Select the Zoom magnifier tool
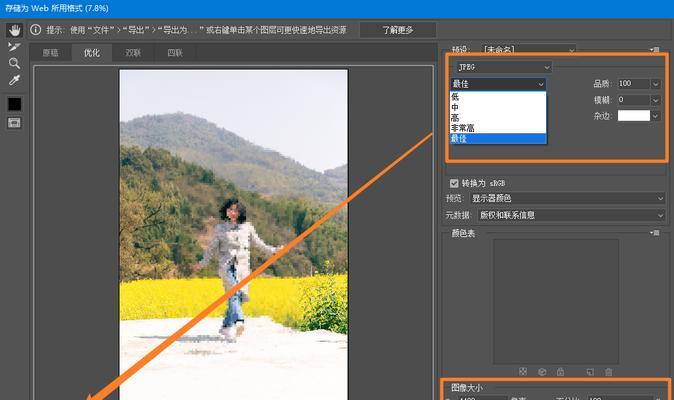 click(14, 63)
